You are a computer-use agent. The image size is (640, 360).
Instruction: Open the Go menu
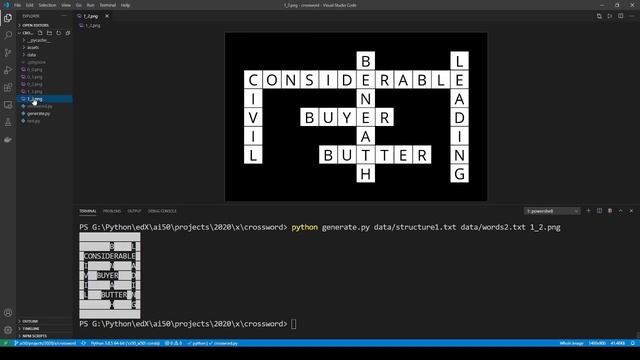[78, 5]
